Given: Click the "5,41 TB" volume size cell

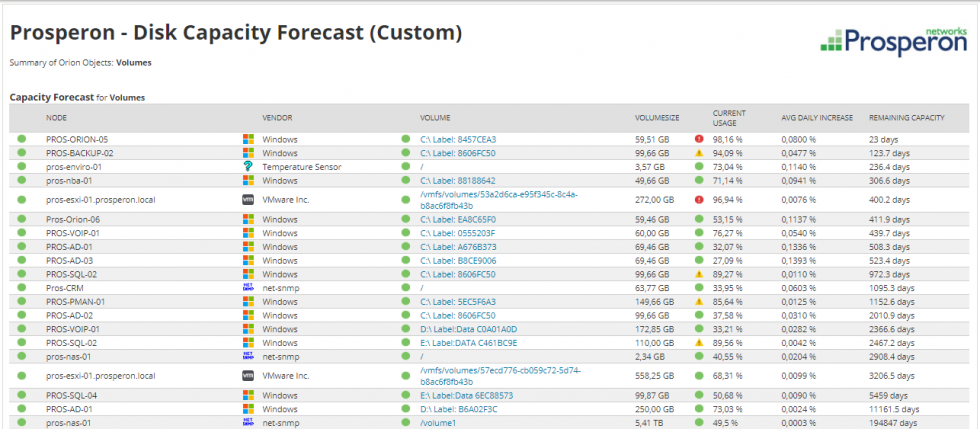Looking at the screenshot, I should (648, 423).
